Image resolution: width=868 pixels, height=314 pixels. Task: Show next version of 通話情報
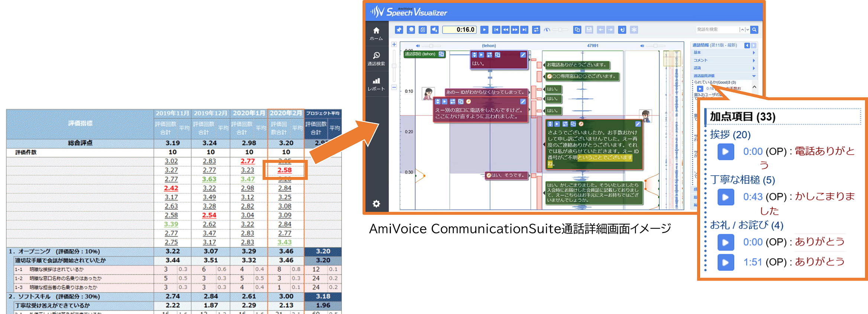754,45
